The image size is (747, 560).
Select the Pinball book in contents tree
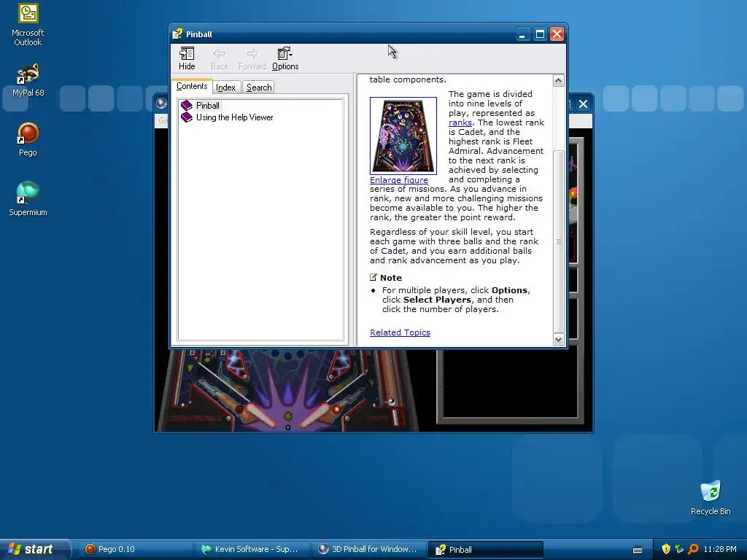click(208, 106)
